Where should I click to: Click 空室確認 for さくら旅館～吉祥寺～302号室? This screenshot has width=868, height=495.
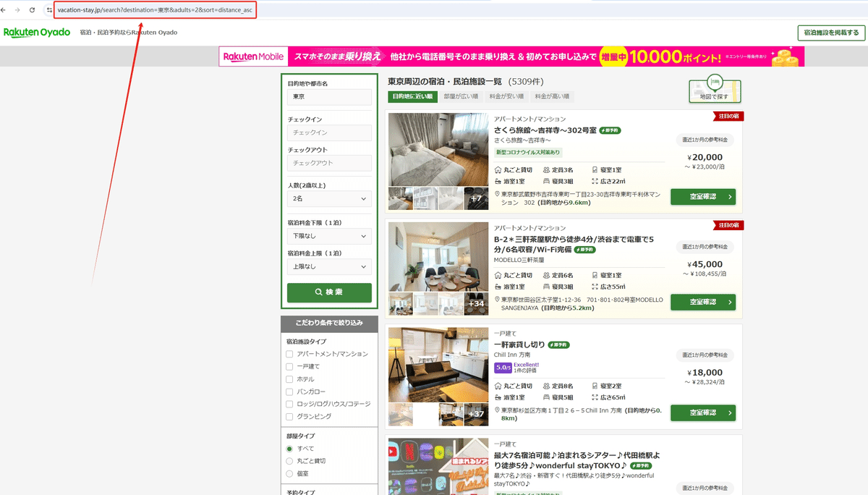click(703, 197)
